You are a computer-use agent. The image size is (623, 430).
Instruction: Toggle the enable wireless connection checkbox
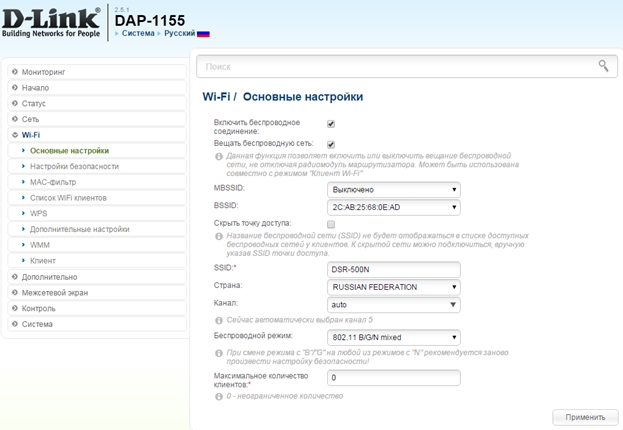point(331,124)
